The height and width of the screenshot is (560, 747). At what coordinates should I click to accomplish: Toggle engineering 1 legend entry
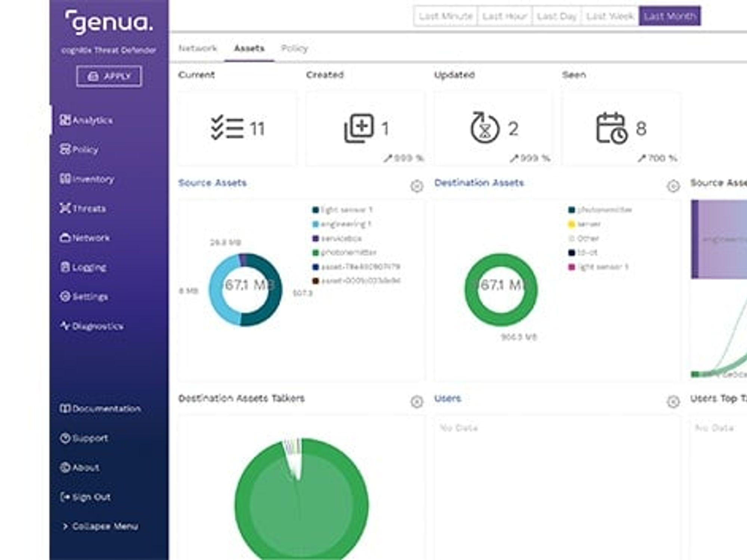pyautogui.click(x=342, y=224)
